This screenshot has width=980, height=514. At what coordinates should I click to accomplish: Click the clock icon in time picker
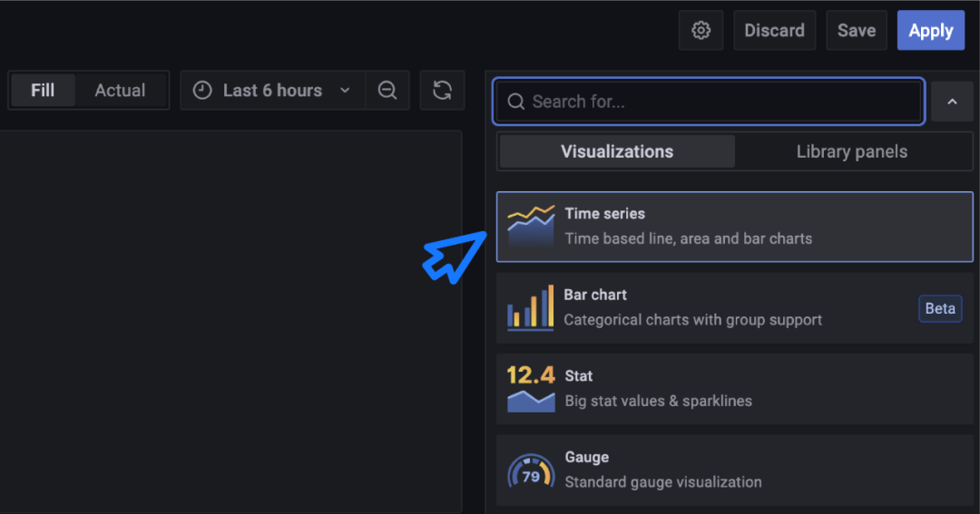203,91
